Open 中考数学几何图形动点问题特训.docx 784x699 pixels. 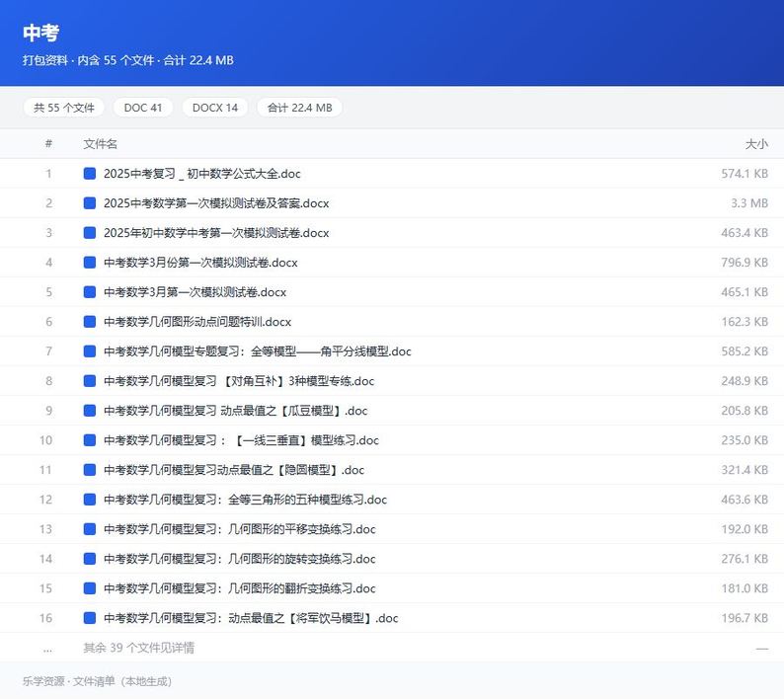pos(197,322)
